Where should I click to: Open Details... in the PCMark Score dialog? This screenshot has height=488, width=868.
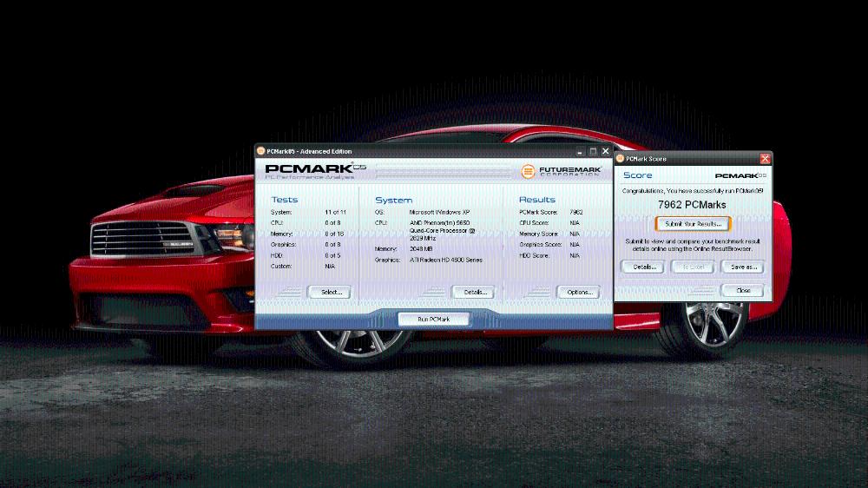click(642, 267)
